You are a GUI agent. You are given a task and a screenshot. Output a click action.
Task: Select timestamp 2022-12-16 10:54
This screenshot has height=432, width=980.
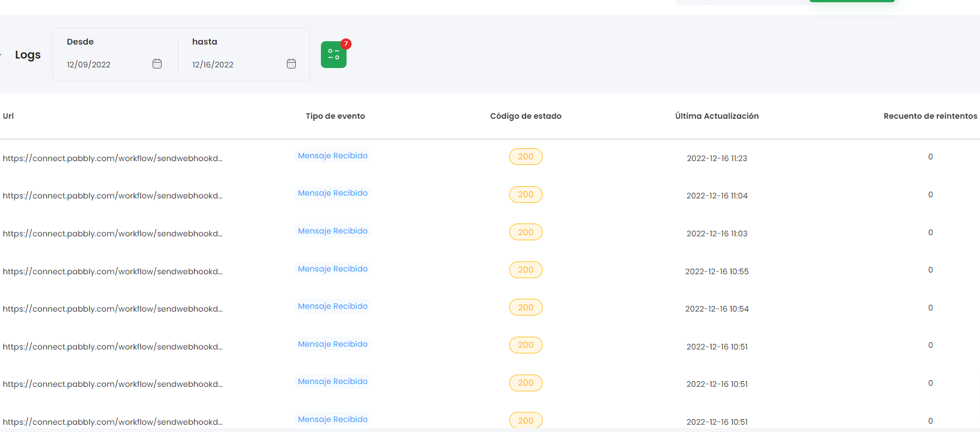717,309
